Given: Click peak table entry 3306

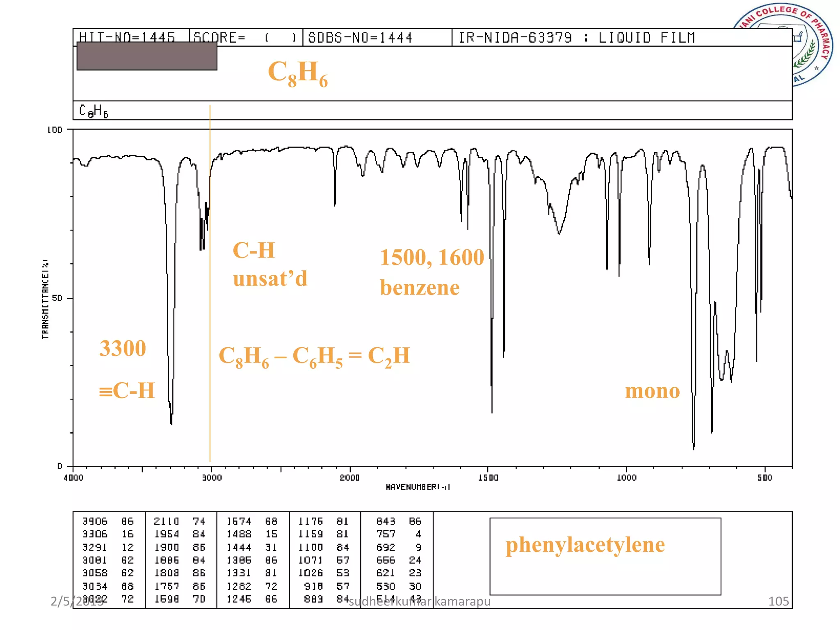Looking at the screenshot, I should (95, 534).
